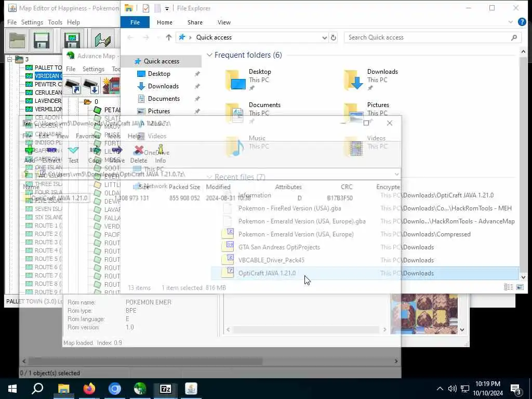Click the save-arrow cartridge icon in Advance Map
Viewport: 532px width, 399px height.
point(91,86)
